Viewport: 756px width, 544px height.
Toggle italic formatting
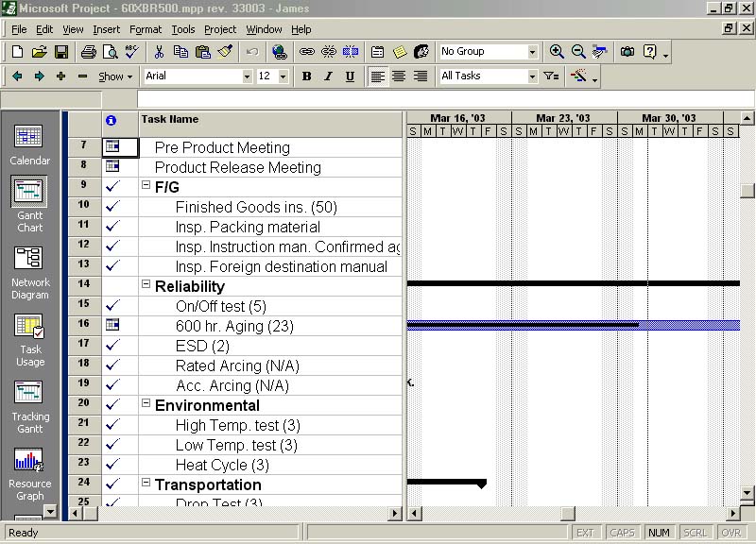pyautogui.click(x=328, y=76)
